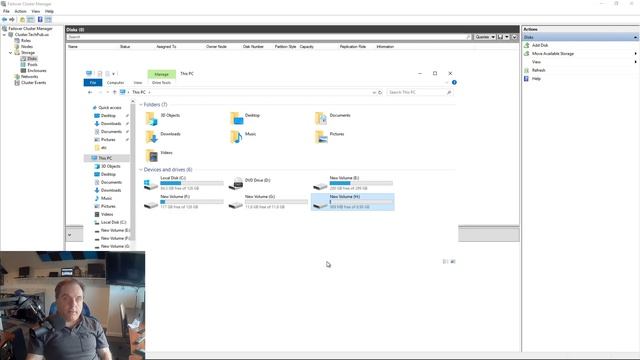This screenshot has width=640, height=360.
Task: Open the Computer ribbon tab
Action: [115, 82]
